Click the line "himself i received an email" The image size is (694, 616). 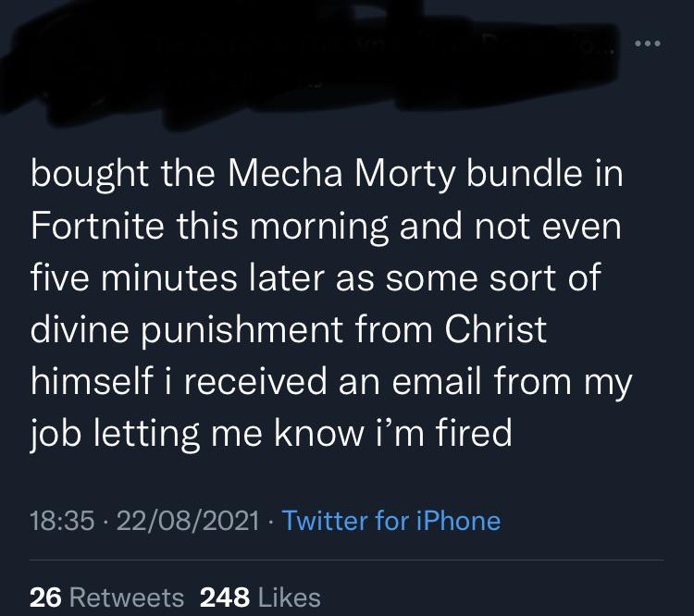tap(330, 382)
